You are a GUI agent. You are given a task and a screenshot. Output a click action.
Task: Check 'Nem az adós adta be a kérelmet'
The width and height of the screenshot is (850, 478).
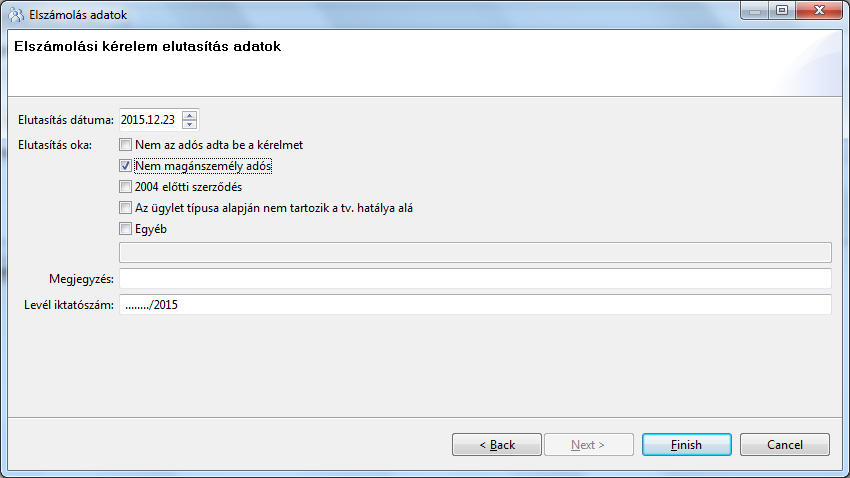(126, 145)
